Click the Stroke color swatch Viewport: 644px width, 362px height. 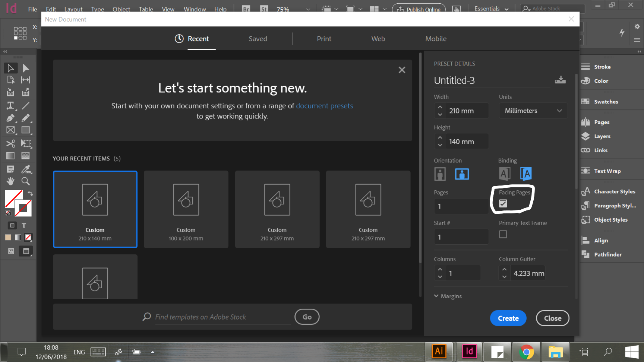point(23,208)
